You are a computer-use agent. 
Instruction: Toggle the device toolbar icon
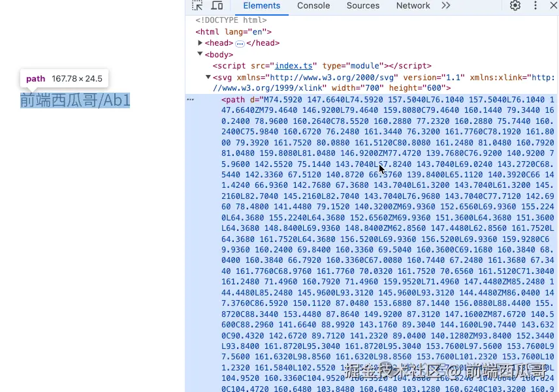pyautogui.click(x=217, y=6)
